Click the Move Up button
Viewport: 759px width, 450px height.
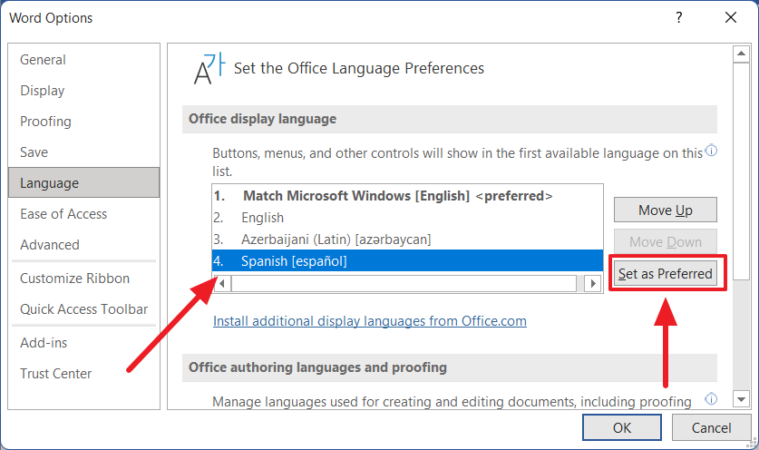click(x=665, y=210)
